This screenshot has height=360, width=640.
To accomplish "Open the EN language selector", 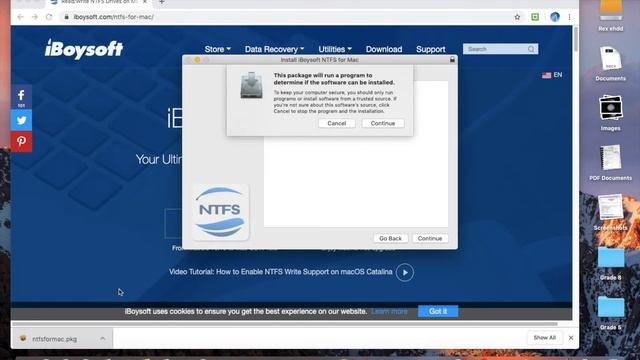I will pos(552,75).
